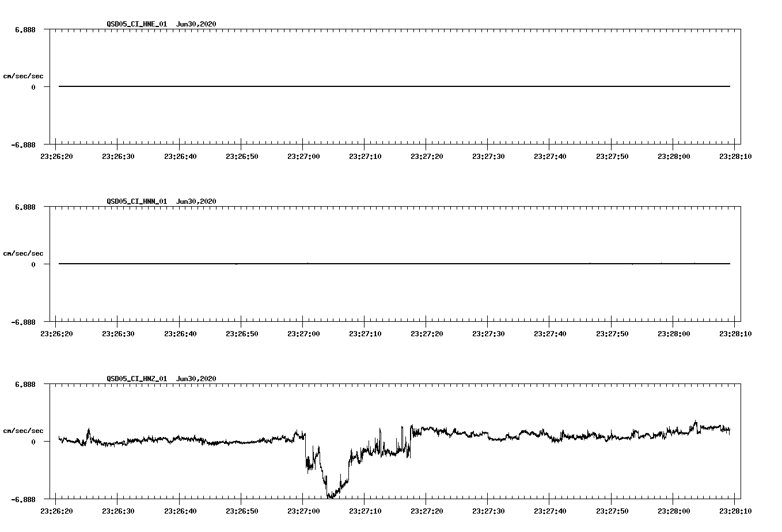This screenshot has height=532, width=782.
Task: Click 23:27:40 time label under HNN plot
Action: (x=550, y=333)
